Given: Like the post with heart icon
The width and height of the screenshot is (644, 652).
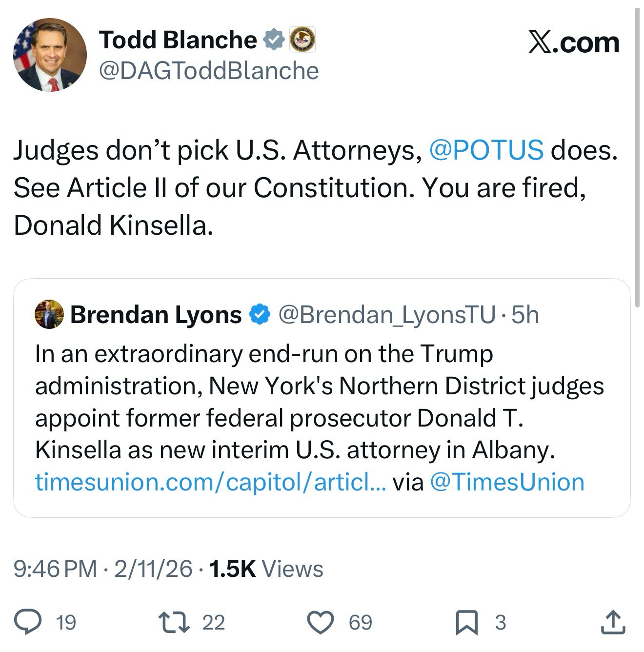Looking at the screenshot, I should click(x=321, y=622).
